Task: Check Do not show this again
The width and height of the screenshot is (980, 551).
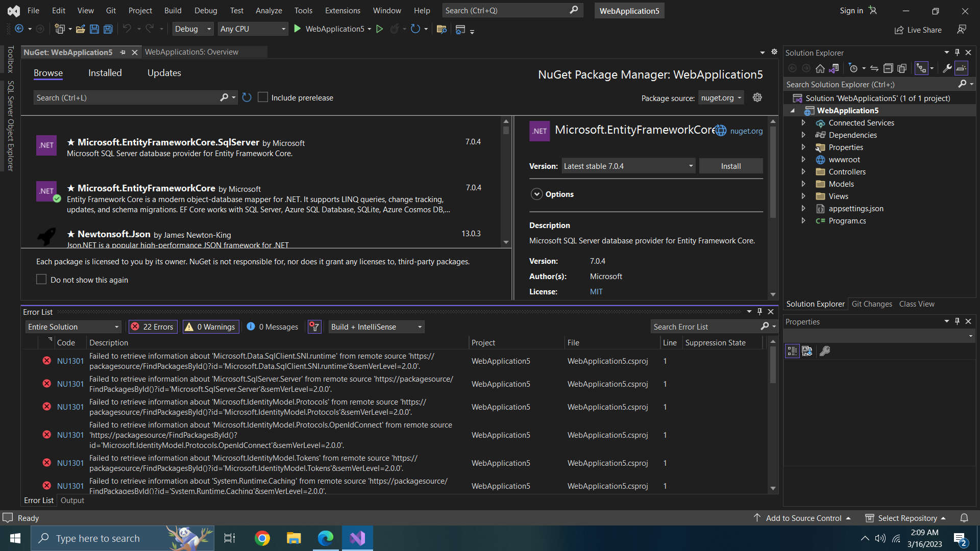Action: (x=41, y=280)
